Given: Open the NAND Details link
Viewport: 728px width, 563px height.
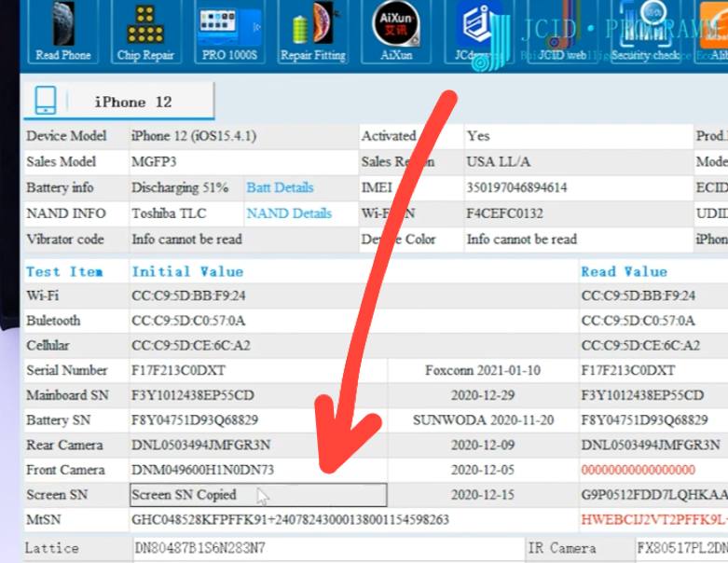Looking at the screenshot, I should pyautogui.click(x=289, y=213).
